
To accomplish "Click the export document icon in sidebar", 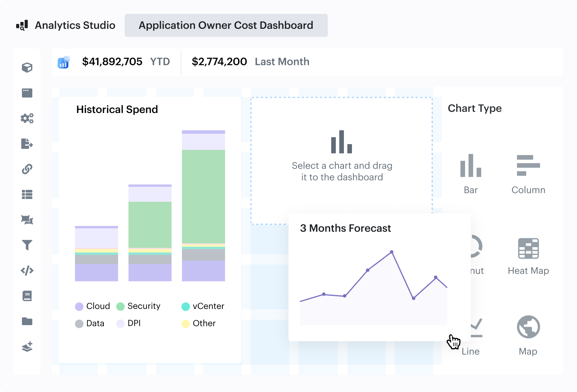I will 27,144.
